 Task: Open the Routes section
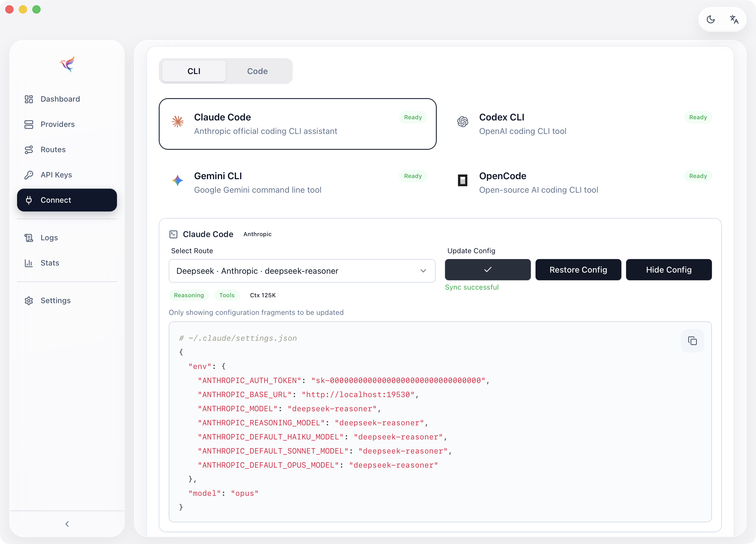(67, 150)
